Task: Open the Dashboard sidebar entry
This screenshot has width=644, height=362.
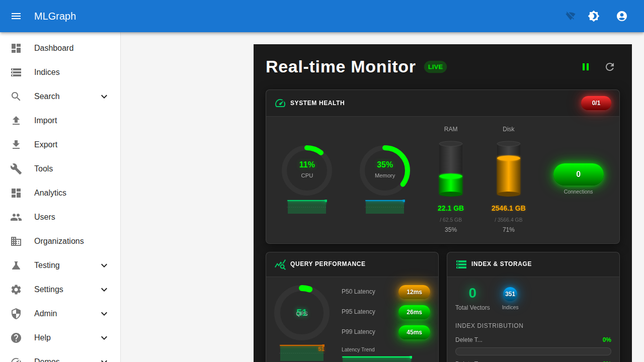Action: point(54,48)
